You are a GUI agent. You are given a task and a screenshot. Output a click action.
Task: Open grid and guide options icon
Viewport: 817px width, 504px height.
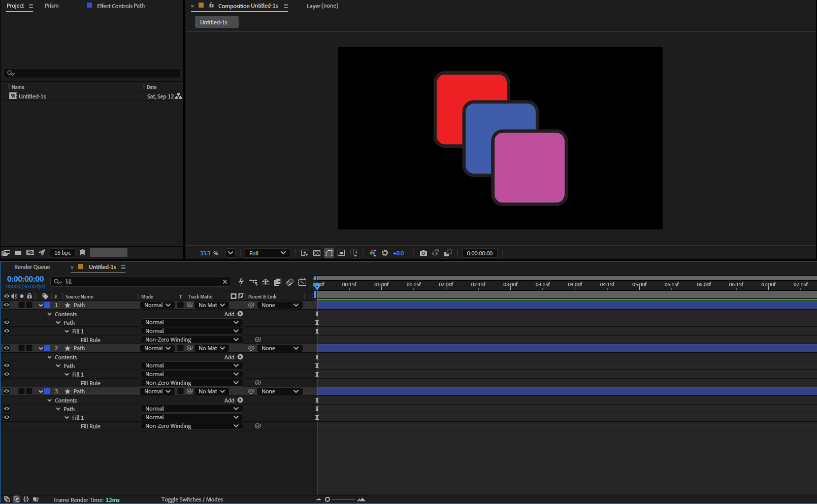coord(353,253)
